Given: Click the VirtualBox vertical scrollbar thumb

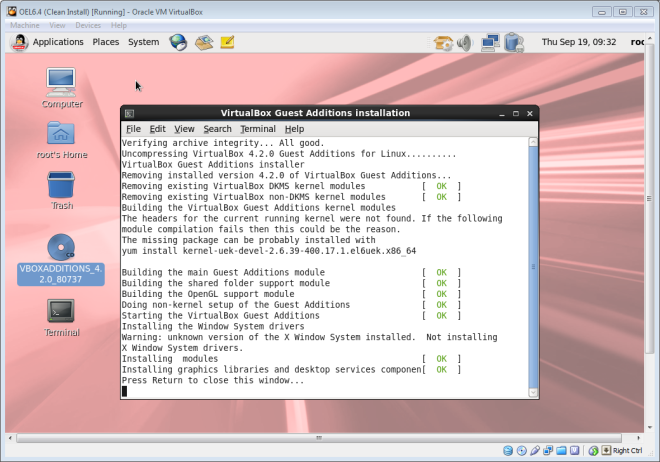Looking at the screenshot, I should pyautogui.click(x=649, y=198).
